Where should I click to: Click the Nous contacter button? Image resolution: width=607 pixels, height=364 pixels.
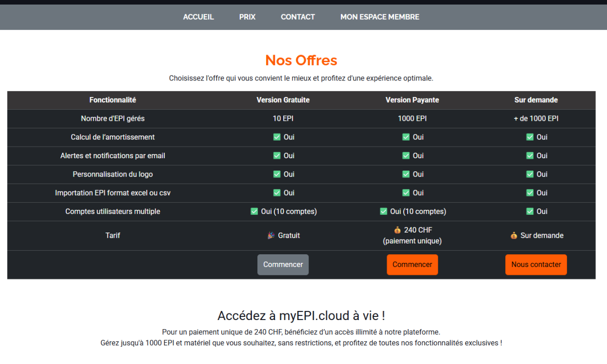click(536, 264)
